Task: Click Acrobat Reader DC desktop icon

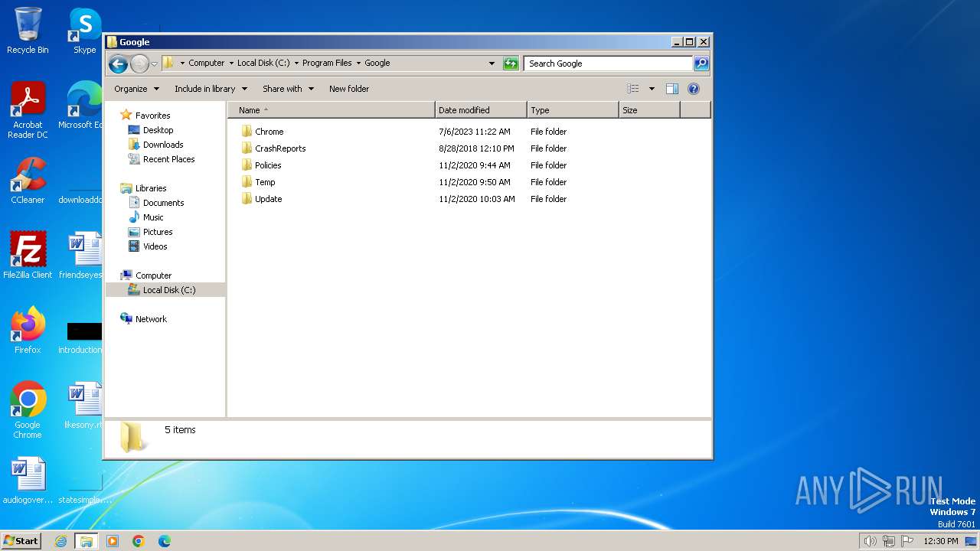Action: point(28,110)
